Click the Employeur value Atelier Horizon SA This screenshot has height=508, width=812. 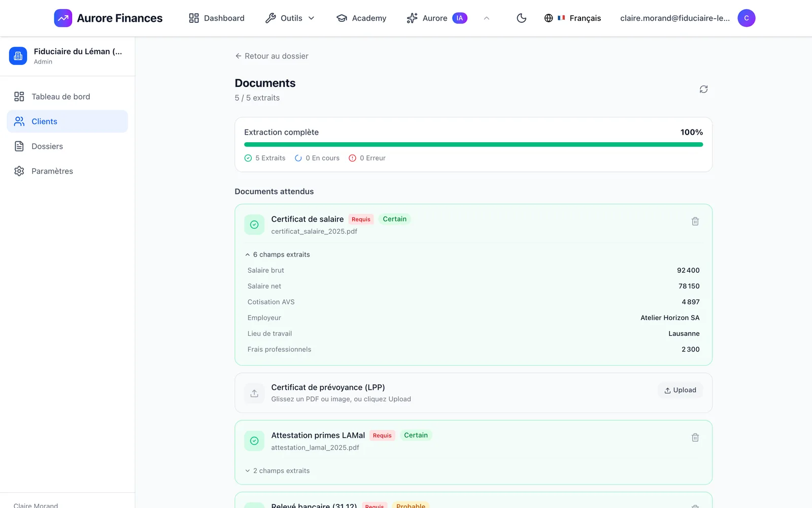(x=670, y=317)
